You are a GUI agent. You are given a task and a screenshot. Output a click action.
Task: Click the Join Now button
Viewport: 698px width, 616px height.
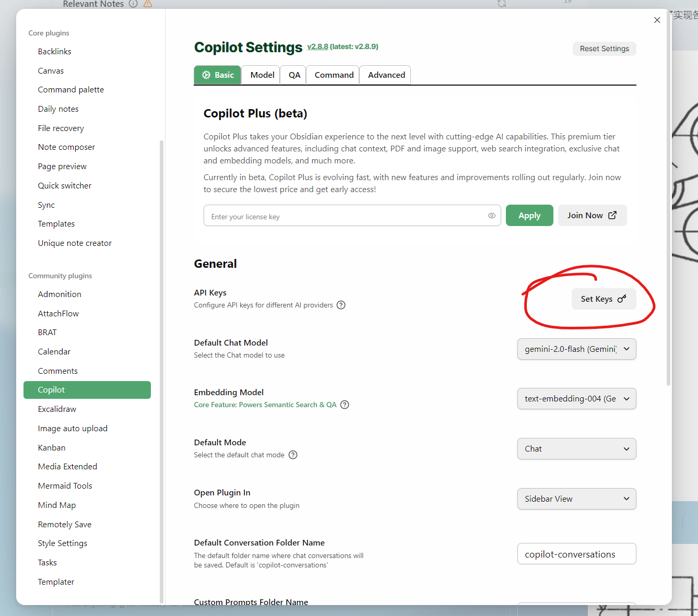point(592,215)
